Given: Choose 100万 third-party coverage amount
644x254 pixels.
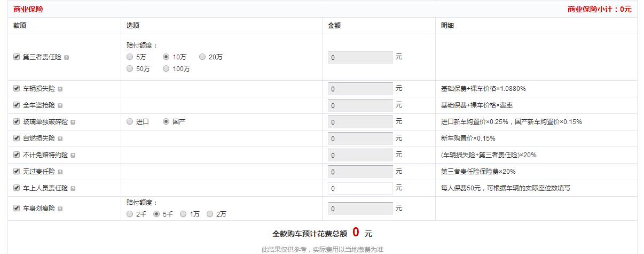Looking at the screenshot, I should point(166,68).
